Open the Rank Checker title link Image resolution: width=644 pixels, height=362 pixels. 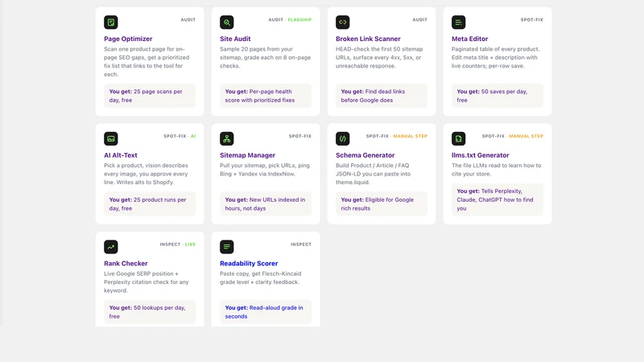pos(126,264)
